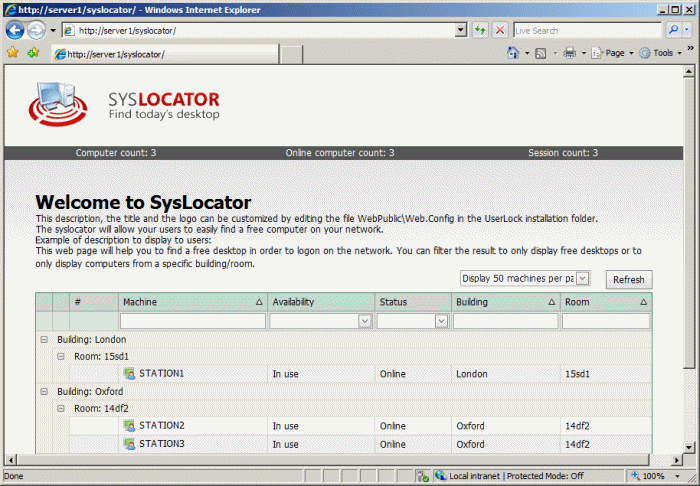Screen dimensions: 700x486
Task: Click the horizontal scrollbar right arrow
Action: 677,460
